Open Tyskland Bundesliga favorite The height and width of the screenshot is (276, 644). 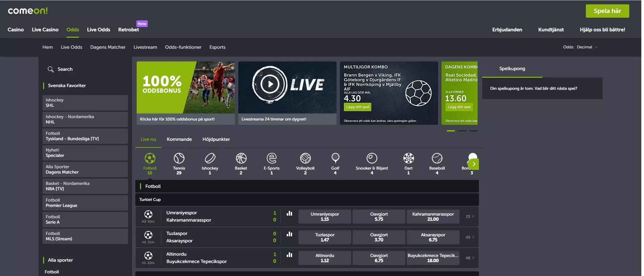tap(85, 136)
